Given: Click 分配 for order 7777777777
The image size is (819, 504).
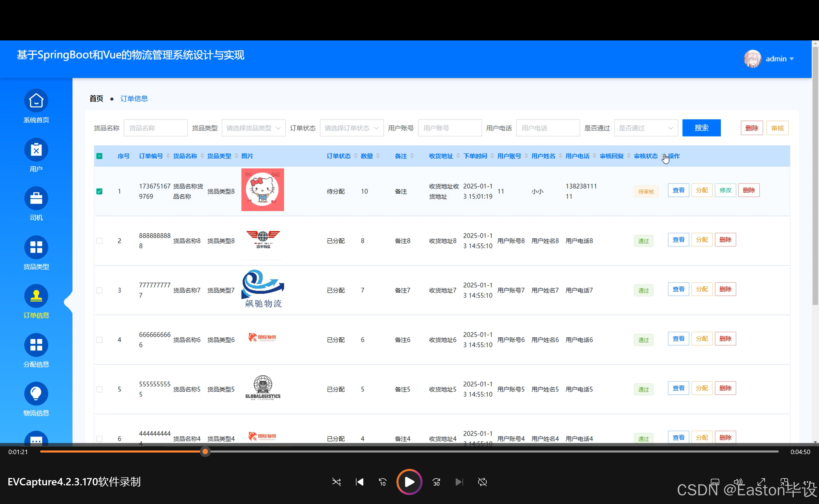Looking at the screenshot, I should coord(702,289).
